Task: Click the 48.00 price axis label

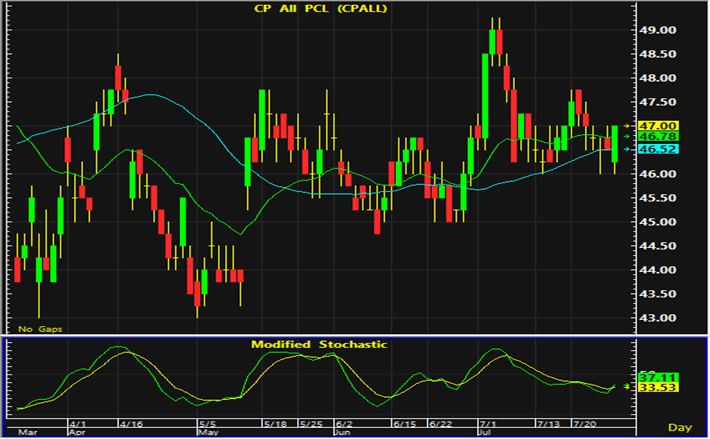Action: pyautogui.click(x=657, y=78)
